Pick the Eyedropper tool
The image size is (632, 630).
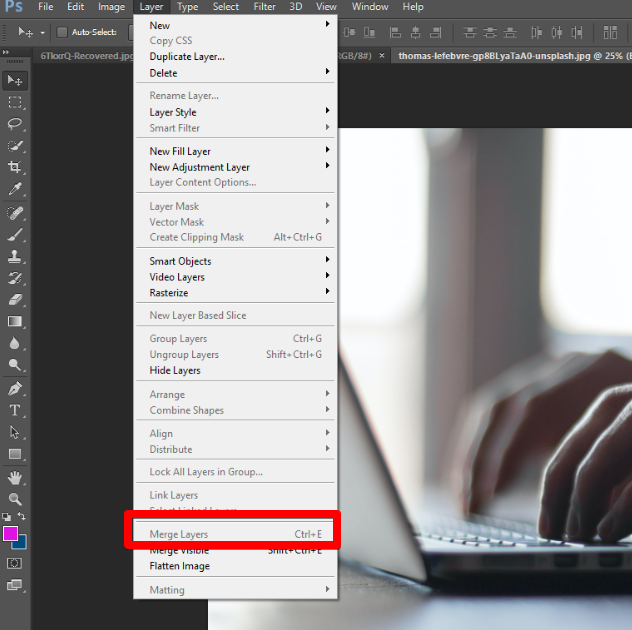(x=15, y=189)
